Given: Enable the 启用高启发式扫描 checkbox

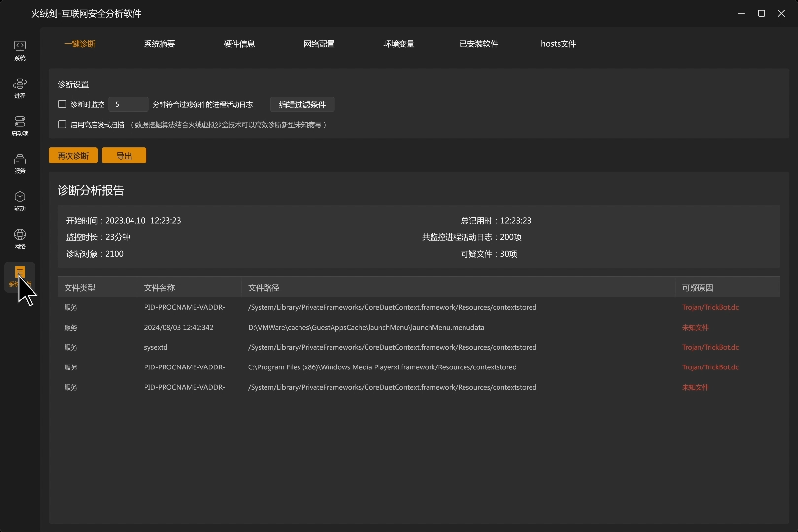Looking at the screenshot, I should [62, 125].
